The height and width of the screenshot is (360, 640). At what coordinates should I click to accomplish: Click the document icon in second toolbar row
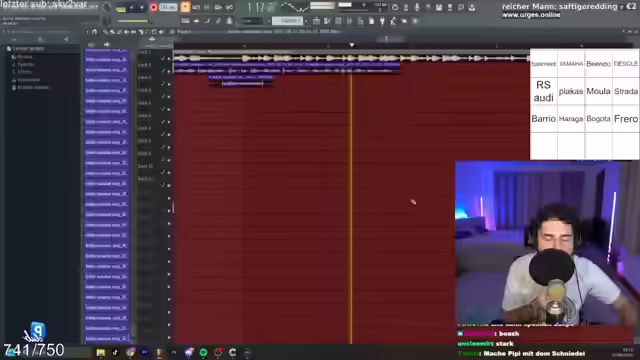[x=371, y=21]
